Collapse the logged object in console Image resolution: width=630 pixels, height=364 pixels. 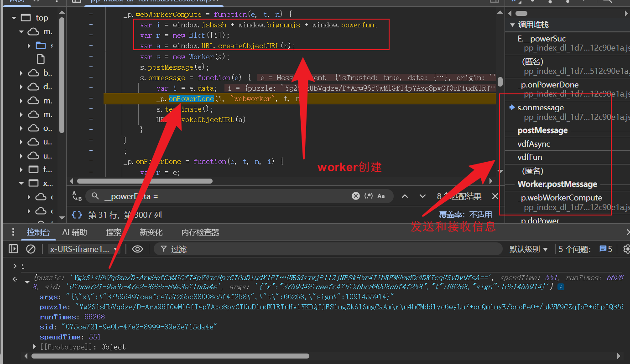27,282
